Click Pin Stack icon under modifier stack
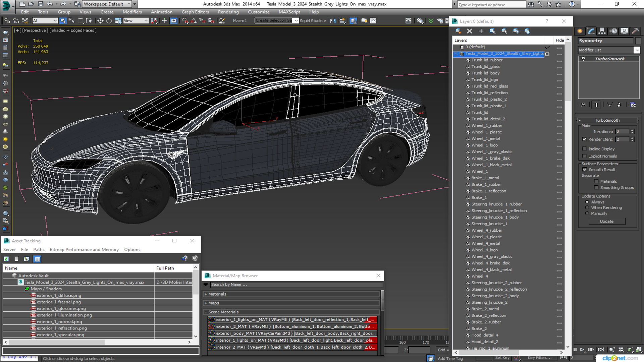644x362 pixels. [583, 105]
